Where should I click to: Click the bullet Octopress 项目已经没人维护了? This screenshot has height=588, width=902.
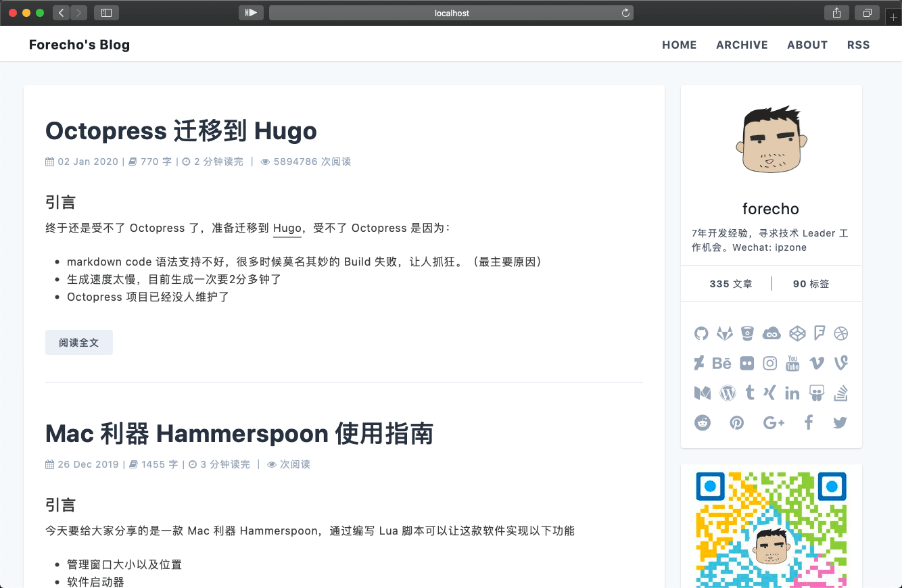pyautogui.click(x=148, y=297)
